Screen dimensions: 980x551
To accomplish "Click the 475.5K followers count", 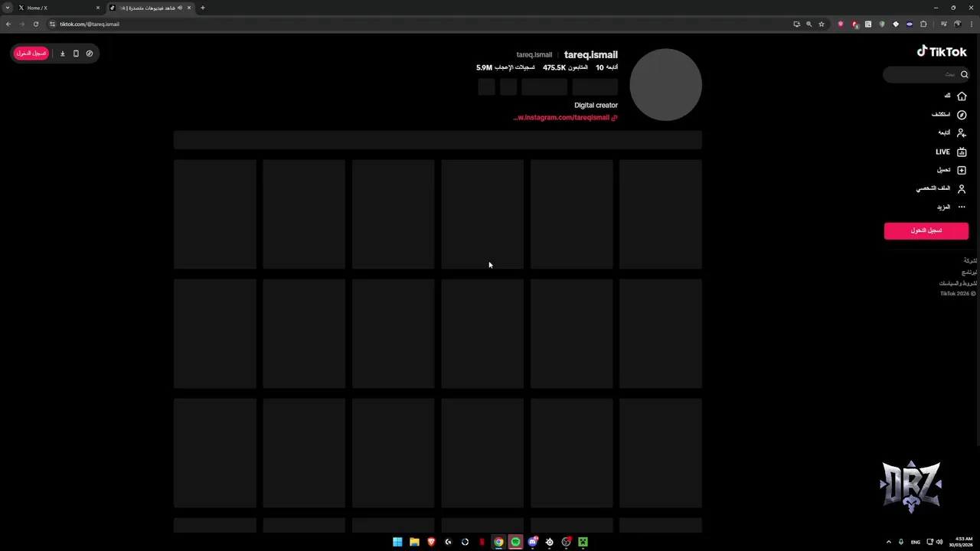I will click(x=554, y=67).
